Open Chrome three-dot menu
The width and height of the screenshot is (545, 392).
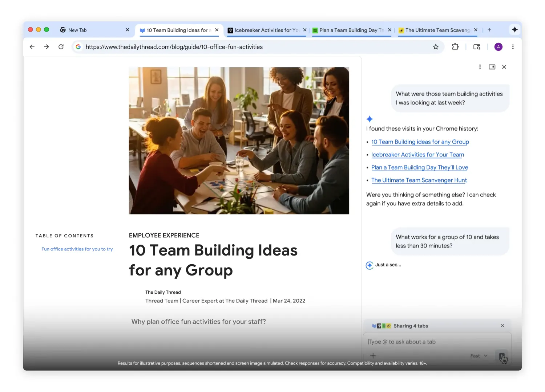point(513,47)
